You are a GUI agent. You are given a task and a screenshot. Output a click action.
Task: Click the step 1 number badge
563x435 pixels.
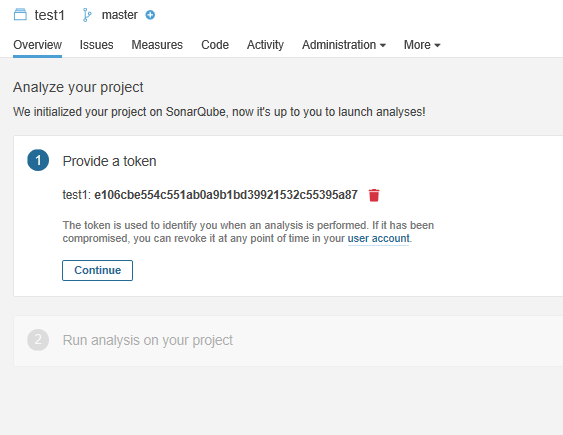point(38,160)
